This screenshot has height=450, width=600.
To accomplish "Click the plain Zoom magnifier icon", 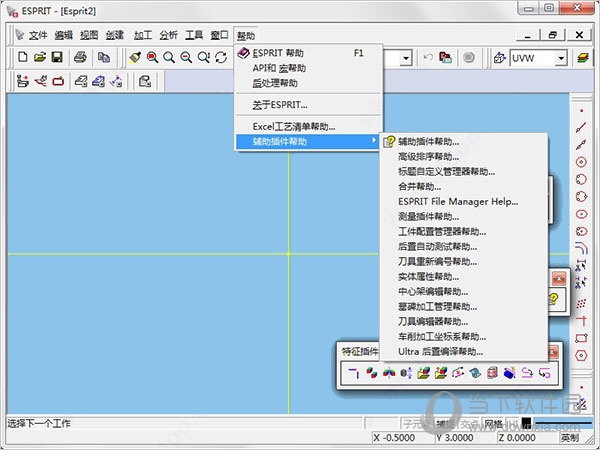I will pyautogui.click(x=169, y=58).
